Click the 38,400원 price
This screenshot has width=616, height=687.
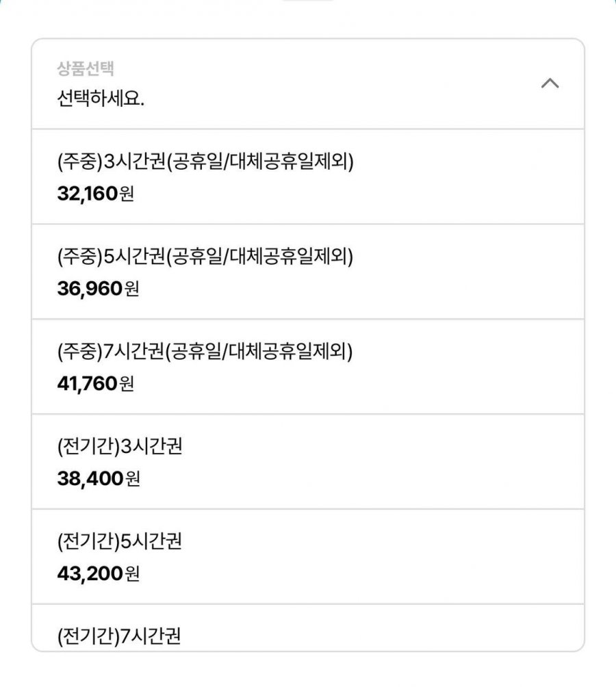coord(99,480)
